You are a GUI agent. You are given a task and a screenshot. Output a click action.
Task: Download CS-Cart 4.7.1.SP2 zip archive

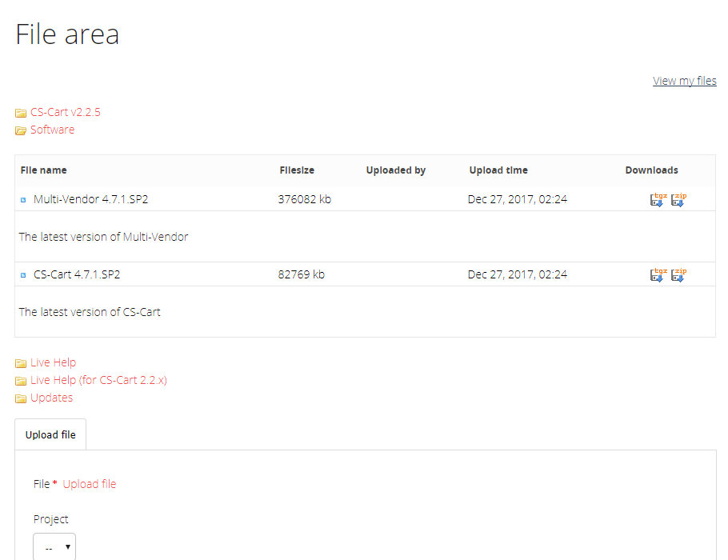[678, 275]
